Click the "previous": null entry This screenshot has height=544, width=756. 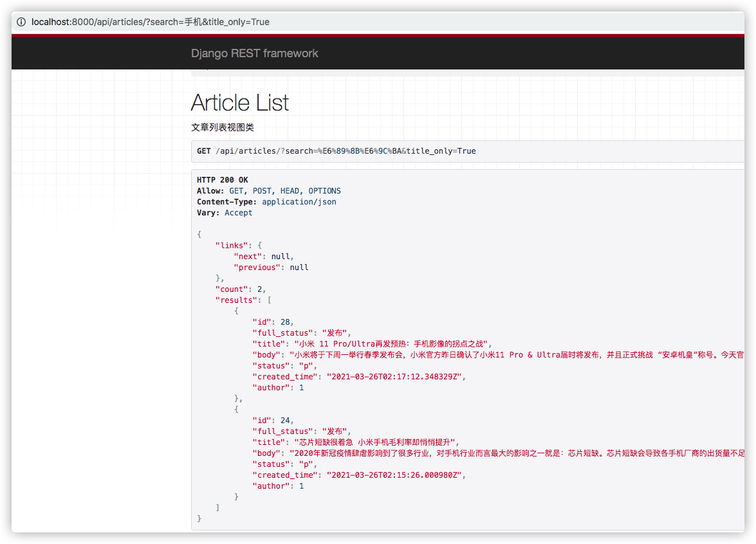point(271,267)
